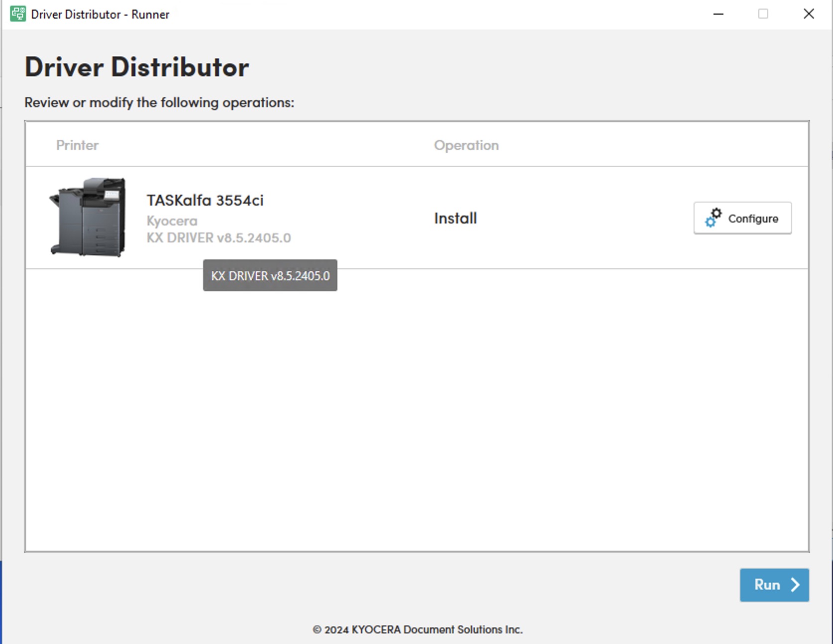Select the TASKalfa 3554ci printer name
This screenshot has height=644, width=833.
[205, 200]
